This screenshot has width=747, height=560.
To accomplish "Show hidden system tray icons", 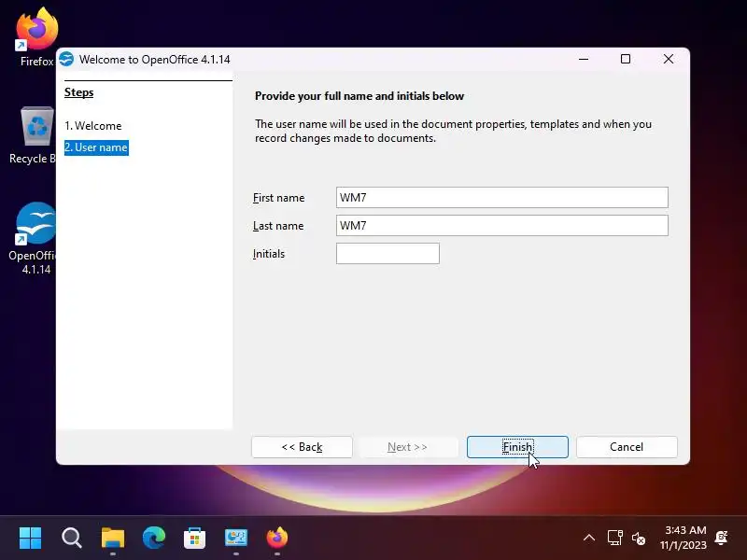I will coord(589,539).
